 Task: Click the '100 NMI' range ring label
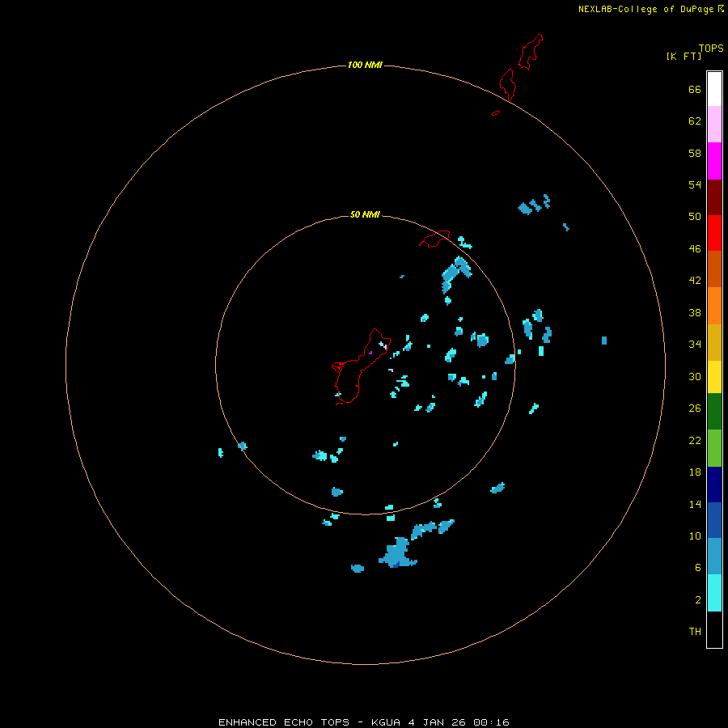[x=365, y=65]
